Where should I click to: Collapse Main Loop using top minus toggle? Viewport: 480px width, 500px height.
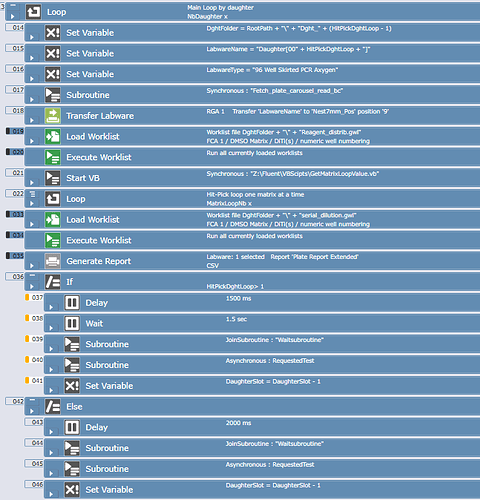pos(13,5)
